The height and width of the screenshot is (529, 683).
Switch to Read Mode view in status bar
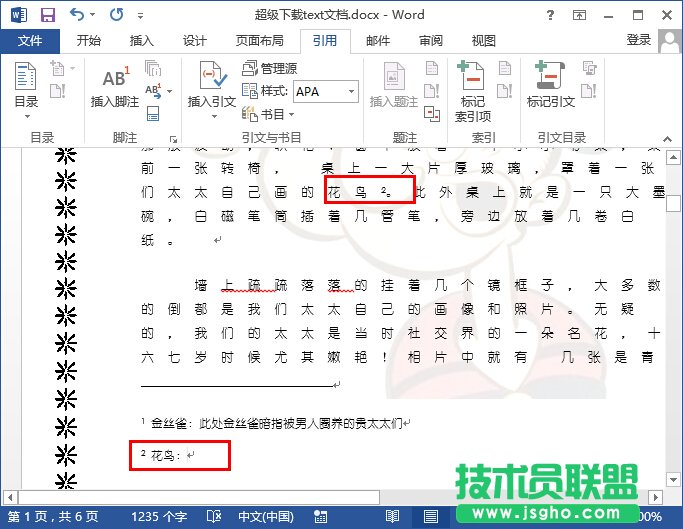(393, 516)
